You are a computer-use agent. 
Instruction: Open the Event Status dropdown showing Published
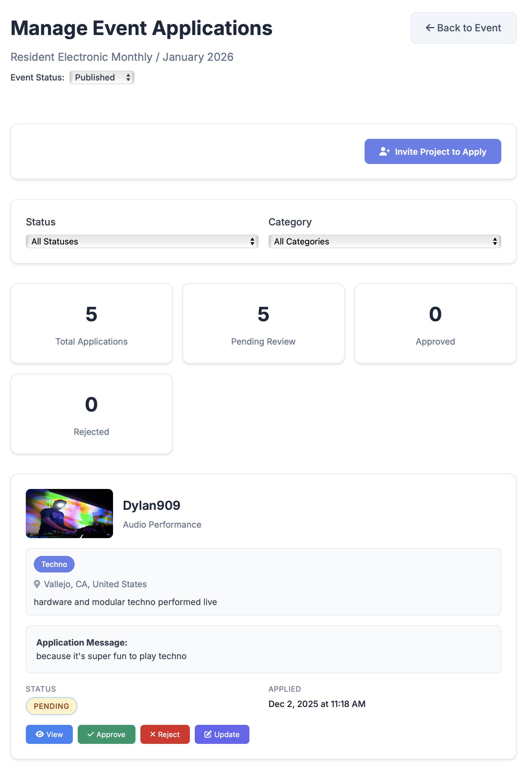pyautogui.click(x=102, y=77)
